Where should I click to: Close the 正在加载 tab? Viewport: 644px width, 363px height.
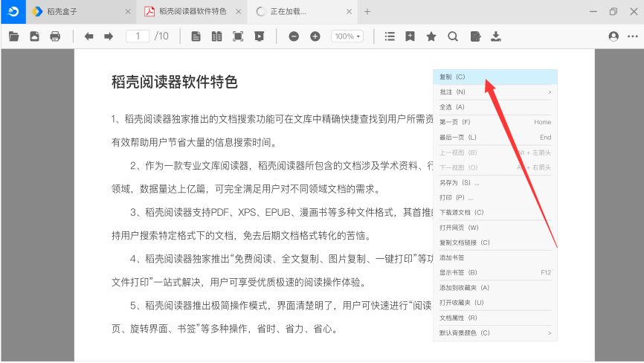pos(349,11)
